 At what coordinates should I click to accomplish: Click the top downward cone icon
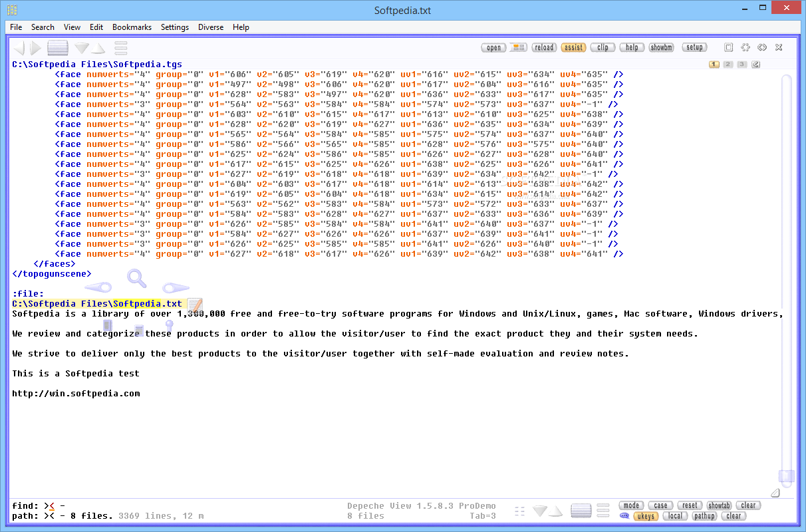point(81,49)
